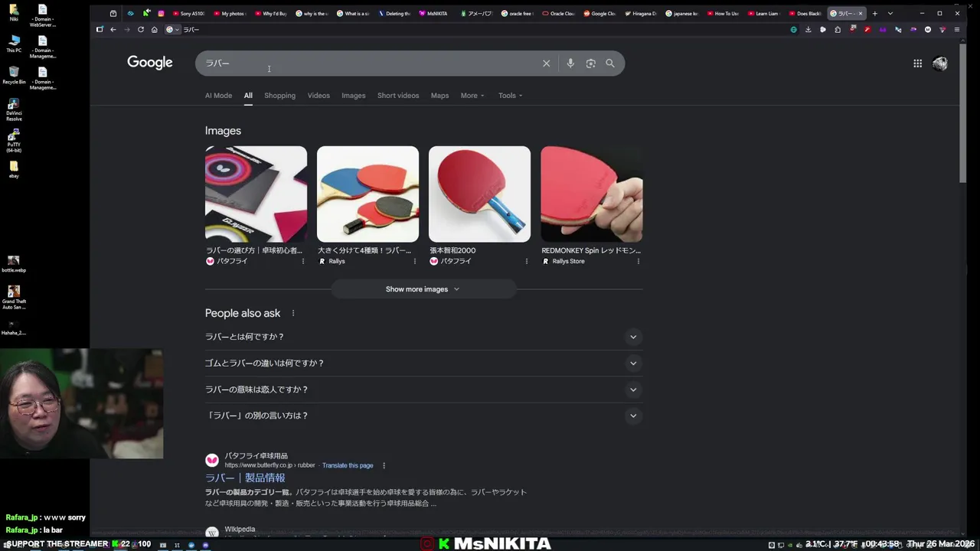Clear the search box with the X
Screen dimensions: 980x551
coord(546,64)
